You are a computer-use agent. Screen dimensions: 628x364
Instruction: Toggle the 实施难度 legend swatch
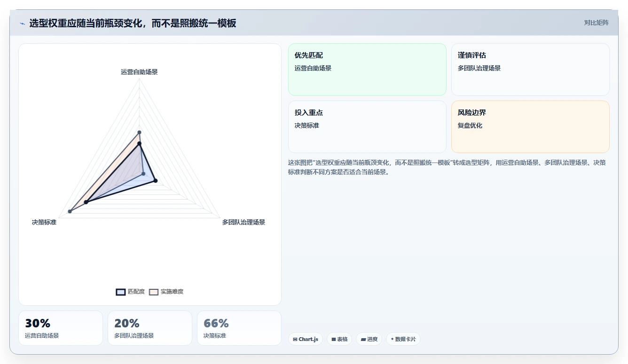pos(154,292)
